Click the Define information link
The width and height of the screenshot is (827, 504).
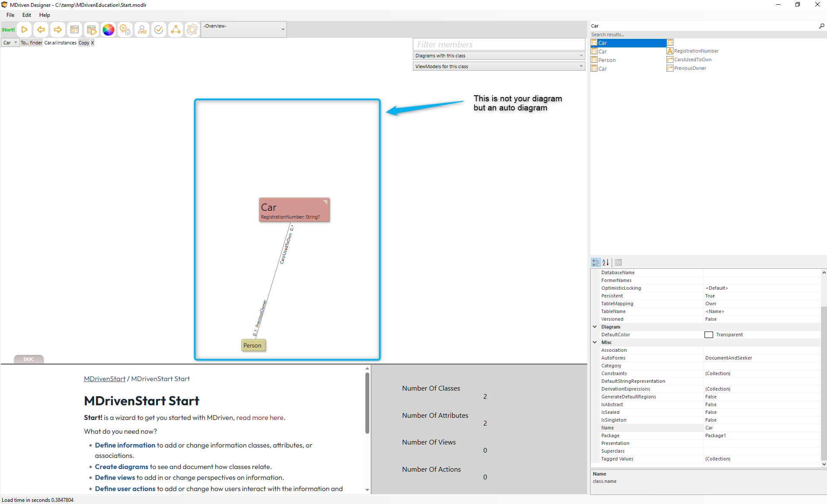click(x=125, y=445)
